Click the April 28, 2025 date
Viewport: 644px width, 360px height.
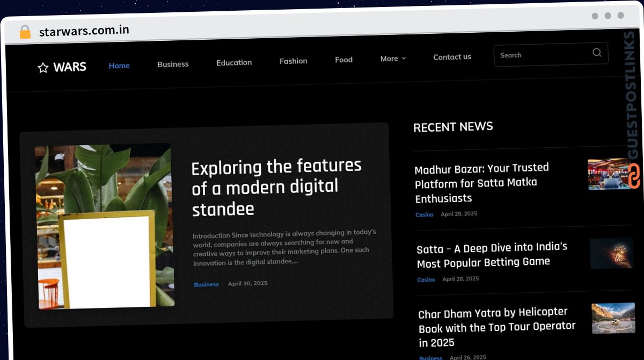[x=460, y=279]
